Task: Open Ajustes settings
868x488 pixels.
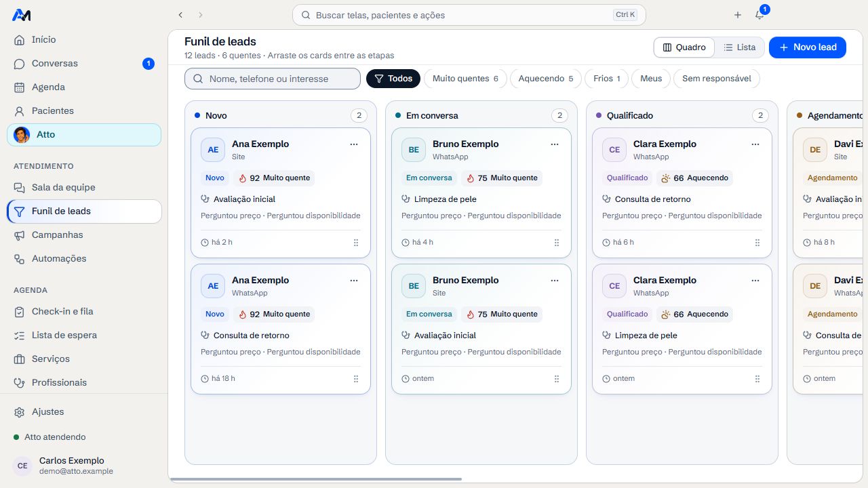Action: tap(84, 412)
